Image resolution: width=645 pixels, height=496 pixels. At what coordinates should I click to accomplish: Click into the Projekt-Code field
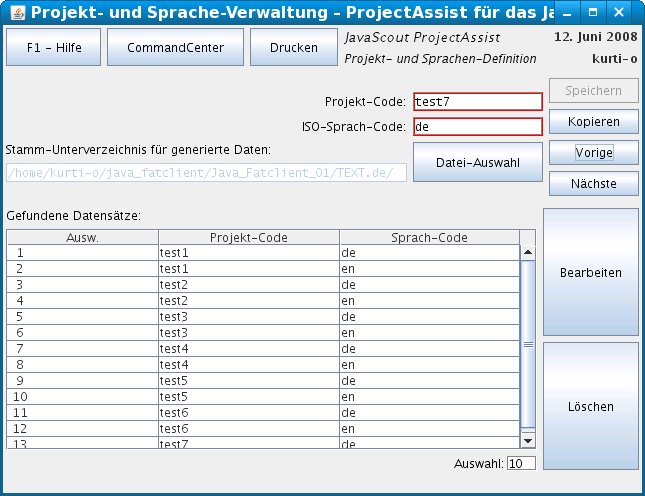point(477,102)
